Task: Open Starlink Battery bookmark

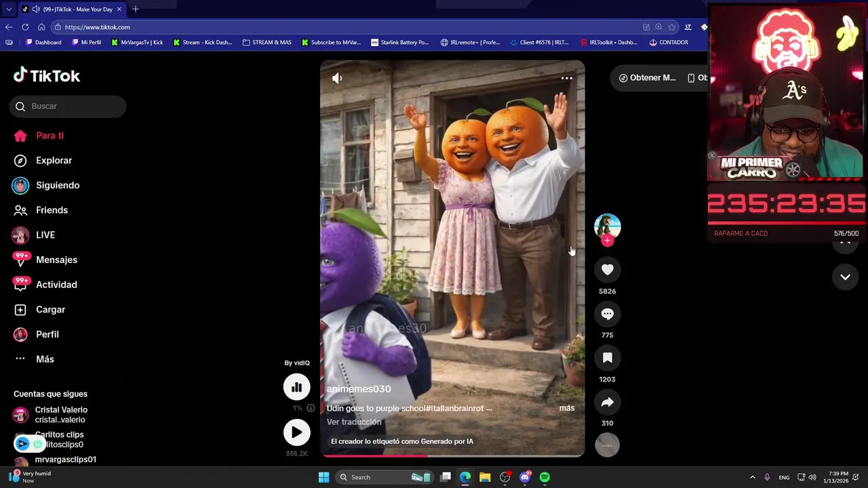Action: pyautogui.click(x=399, y=42)
